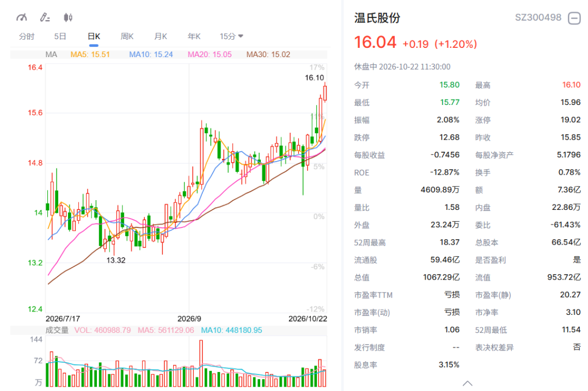Click the 内盘 value 22.86万
Image resolution: width=588 pixels, height=391 pixels.
tap(566, 207)
